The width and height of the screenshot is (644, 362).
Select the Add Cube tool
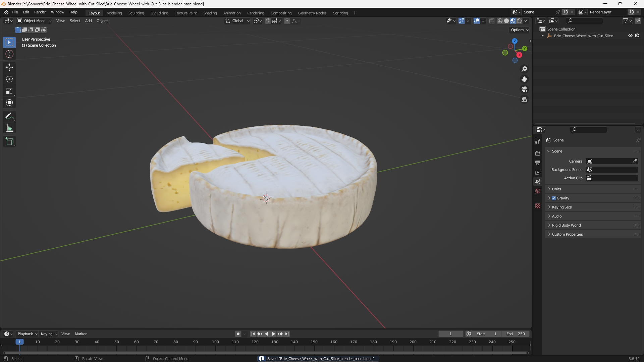[x=9, y=141]
